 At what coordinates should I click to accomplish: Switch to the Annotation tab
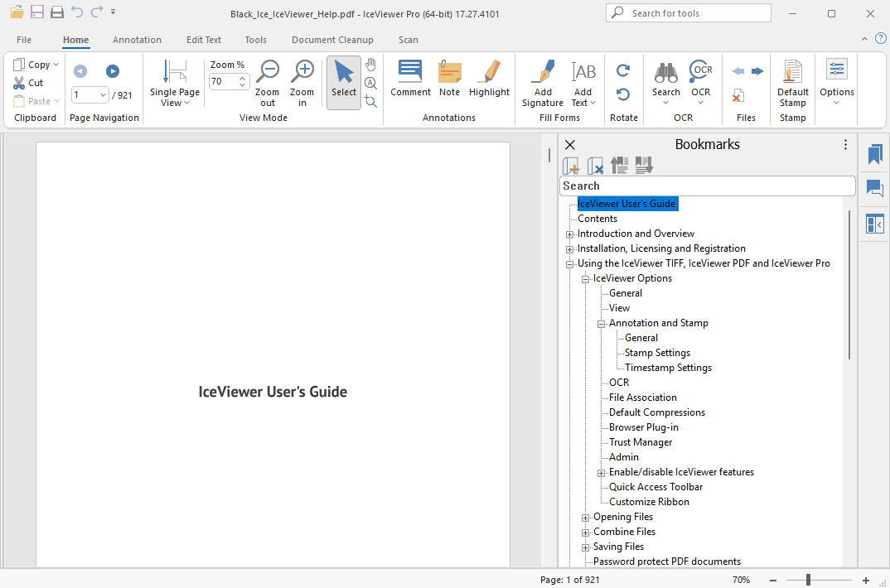coord(137,40)
